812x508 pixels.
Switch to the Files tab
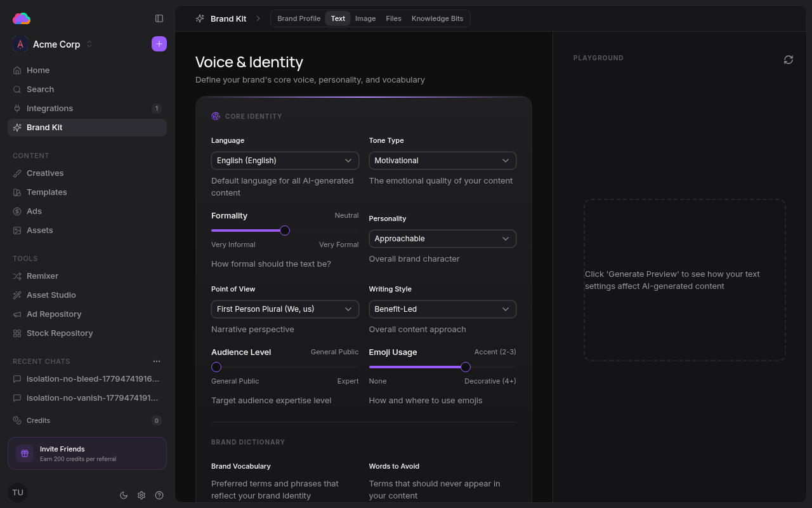393,18
